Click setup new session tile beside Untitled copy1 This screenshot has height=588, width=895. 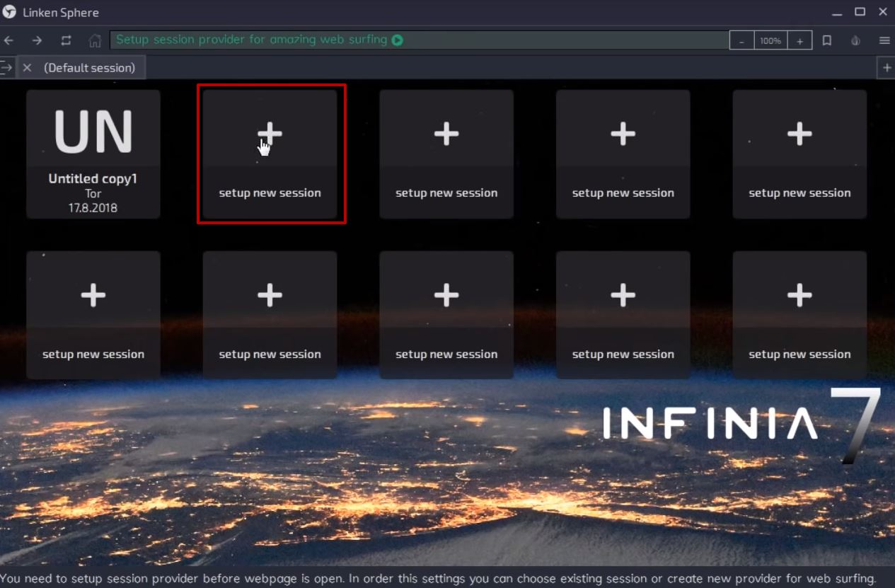(x=270, y=154)
